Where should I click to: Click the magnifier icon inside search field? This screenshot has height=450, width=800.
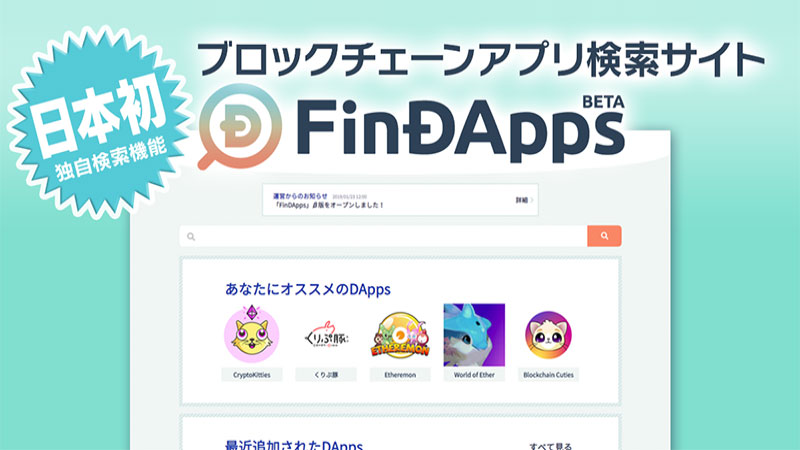point(191,236)
